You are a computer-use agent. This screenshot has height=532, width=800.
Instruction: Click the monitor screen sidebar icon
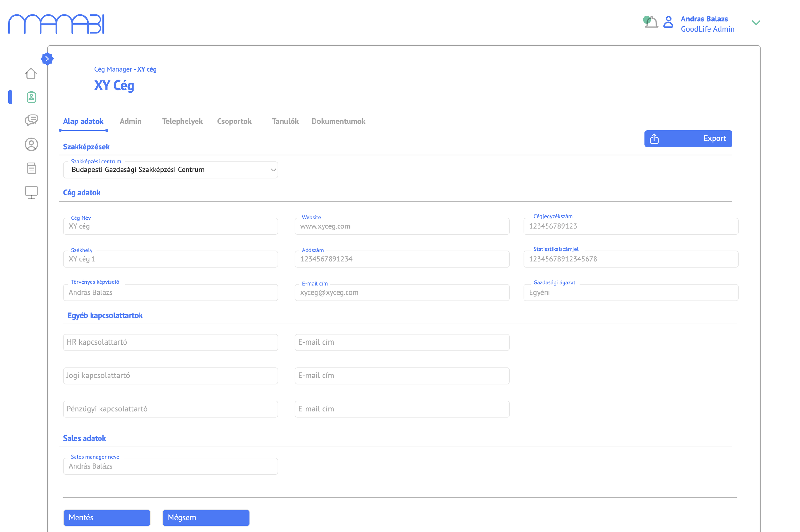point(31,192)
